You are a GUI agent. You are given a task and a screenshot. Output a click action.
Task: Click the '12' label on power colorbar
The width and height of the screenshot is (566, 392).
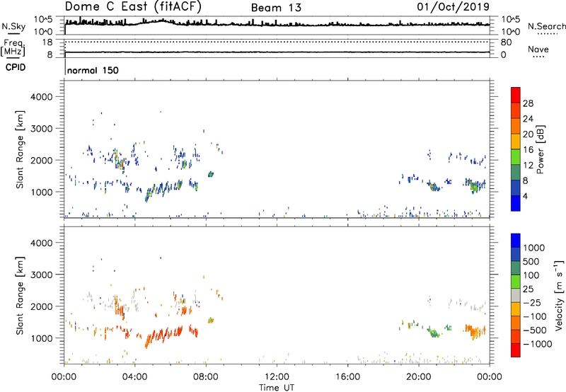coord(528,166)
